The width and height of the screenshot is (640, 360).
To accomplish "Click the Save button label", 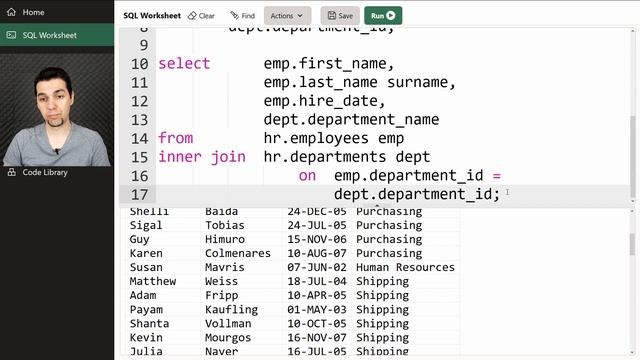I will [345, 16].
